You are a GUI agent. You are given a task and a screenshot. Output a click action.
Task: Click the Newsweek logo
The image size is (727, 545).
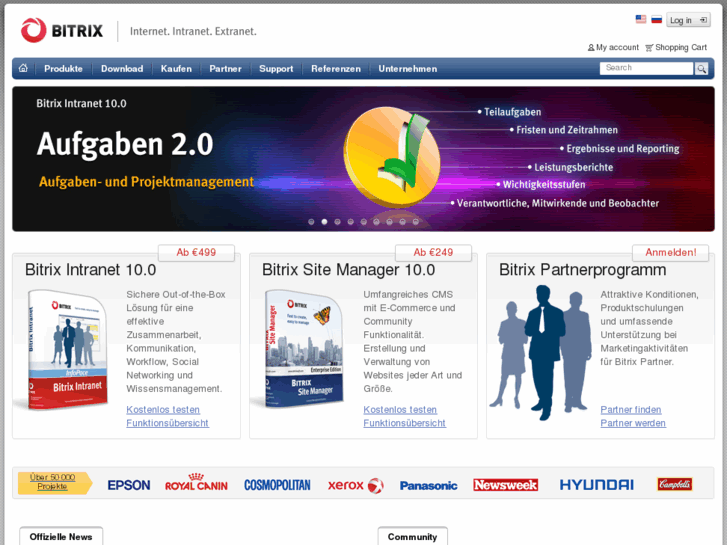point(505,485)
